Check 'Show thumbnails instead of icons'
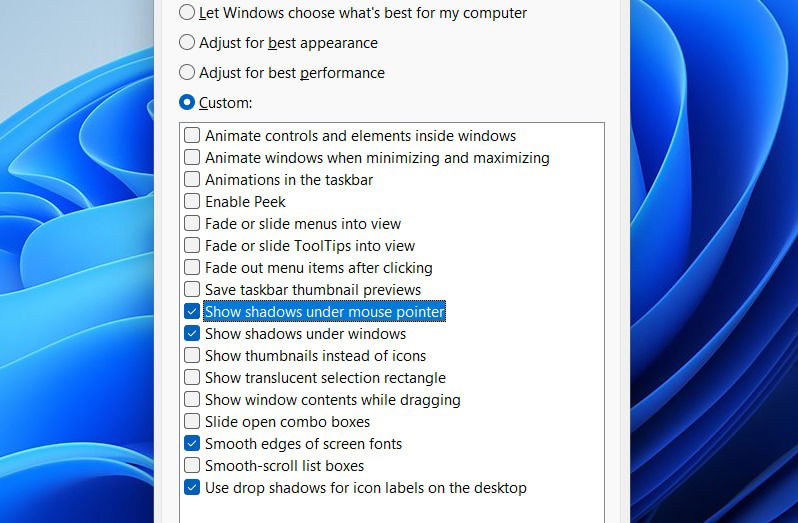Viewport: 798px width, 523px height. pyautogui.click(x=192, y=355)
